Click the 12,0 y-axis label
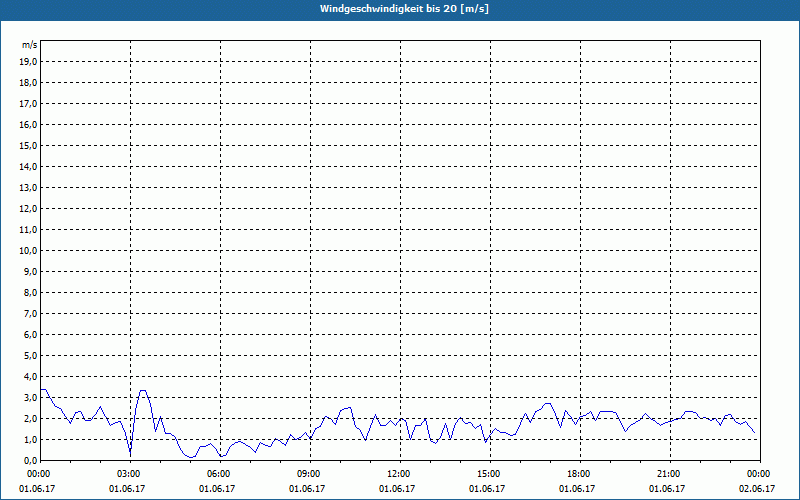800x500 pixels. 29,208
